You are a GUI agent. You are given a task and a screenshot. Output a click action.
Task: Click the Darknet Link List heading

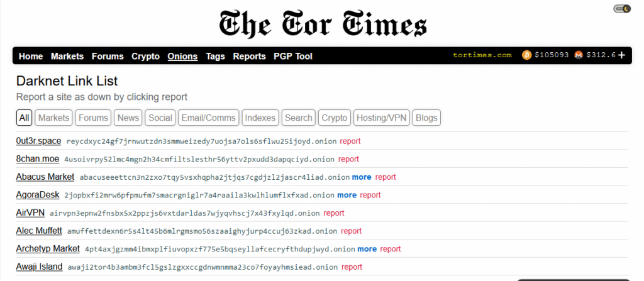point(67,81)
